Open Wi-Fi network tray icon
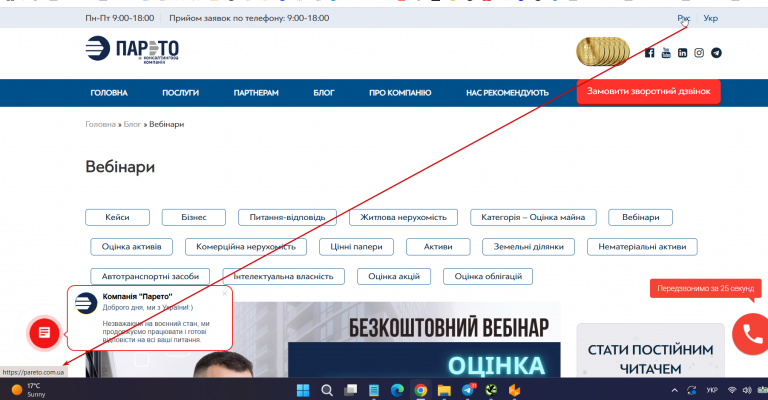768x400 pixels. coord(732,390)
